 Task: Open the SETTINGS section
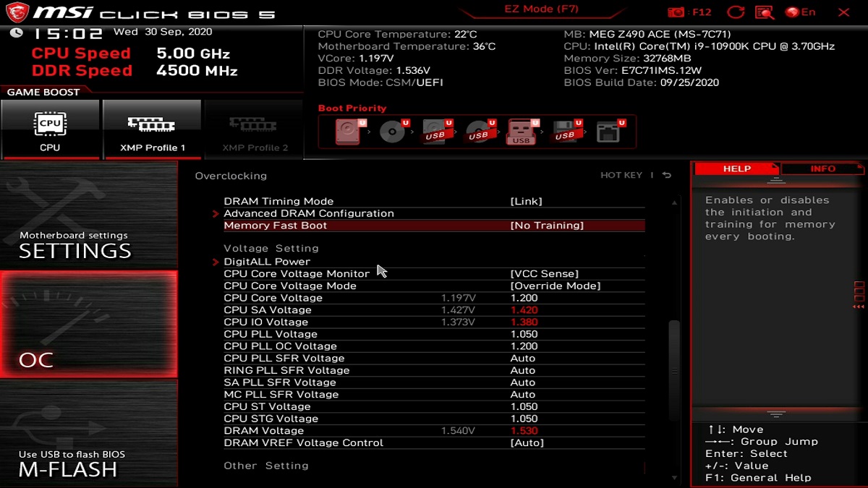(88, 215)
